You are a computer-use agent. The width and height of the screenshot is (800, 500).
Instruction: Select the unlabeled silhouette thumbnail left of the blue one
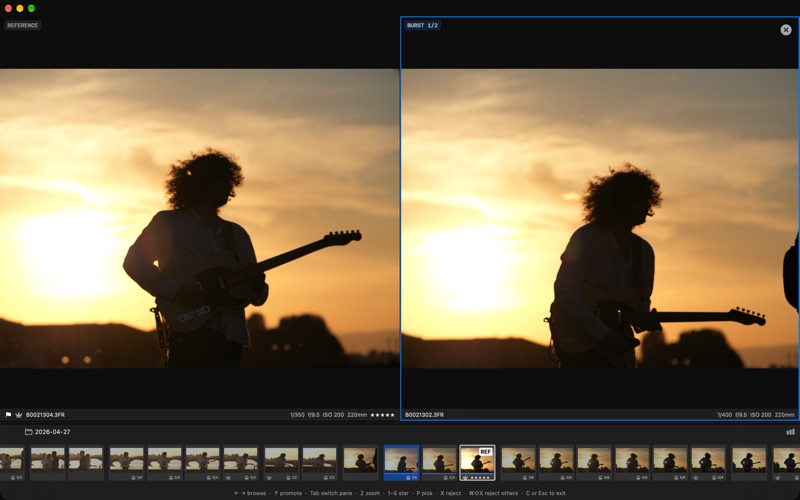[x=360, y=462]
